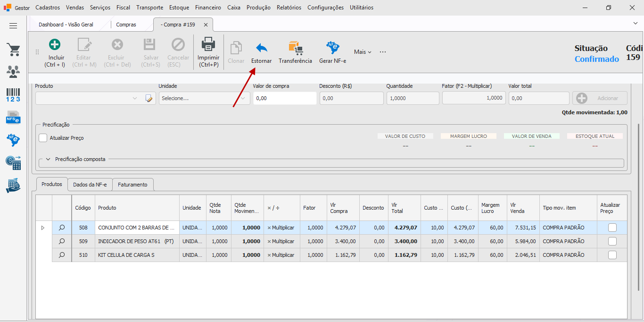Expand the row indicator for product 508
644x322 pixels.
pyautogui.click(x=43, y=228)
